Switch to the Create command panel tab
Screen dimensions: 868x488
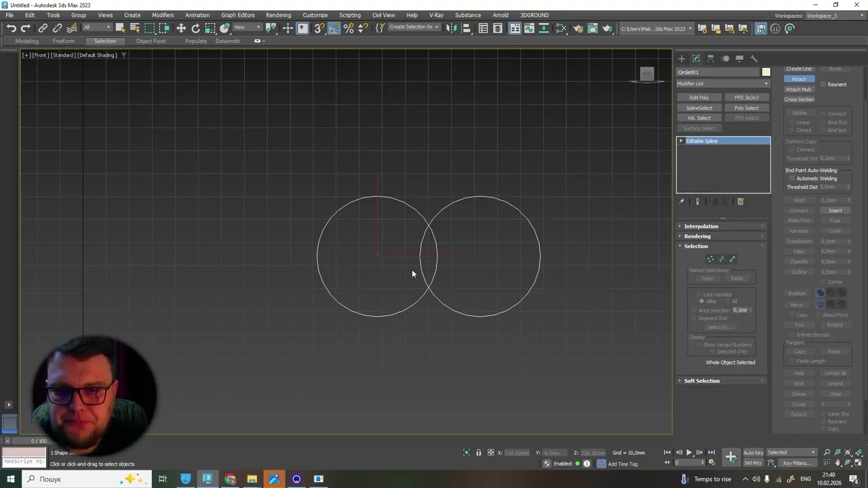coord(682,58)
